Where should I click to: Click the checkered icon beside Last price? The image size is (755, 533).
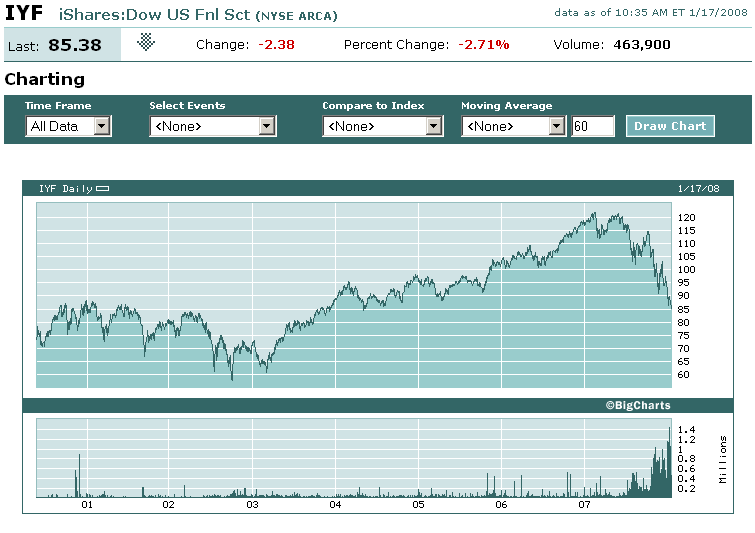[x=146, y=42]
